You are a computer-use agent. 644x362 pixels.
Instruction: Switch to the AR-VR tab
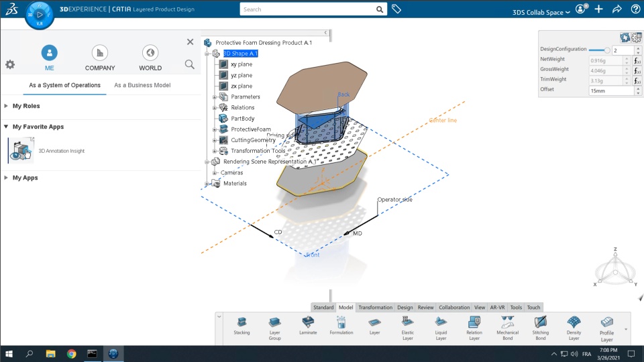click(497, 308)
